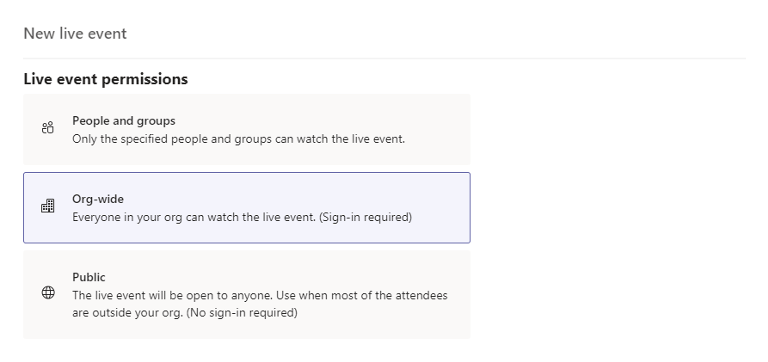
Task: Click the People and groups icon
Action: point(48,128)
